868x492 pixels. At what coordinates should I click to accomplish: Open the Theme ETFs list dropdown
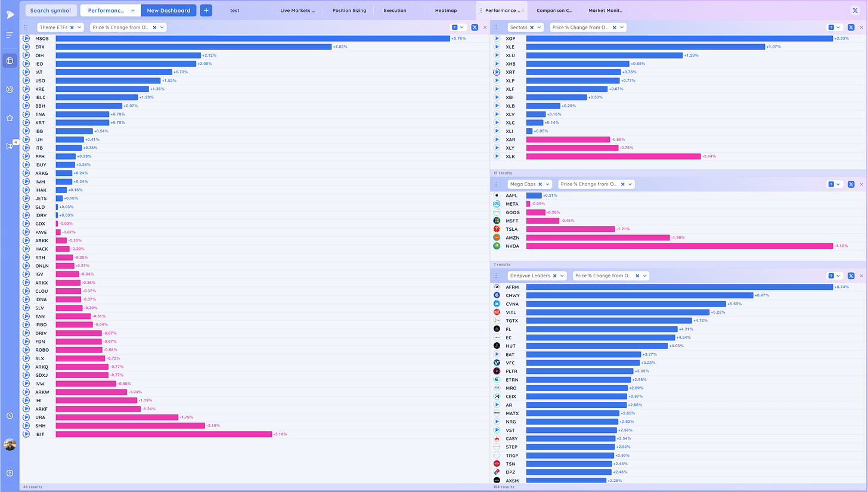[80, 27]
